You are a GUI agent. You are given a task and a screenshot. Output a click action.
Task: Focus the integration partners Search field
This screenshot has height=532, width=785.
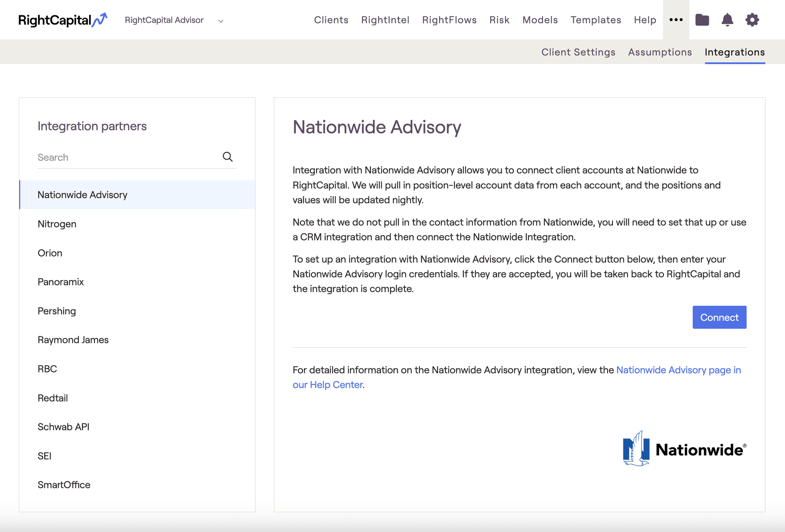(x=137, y=157)
